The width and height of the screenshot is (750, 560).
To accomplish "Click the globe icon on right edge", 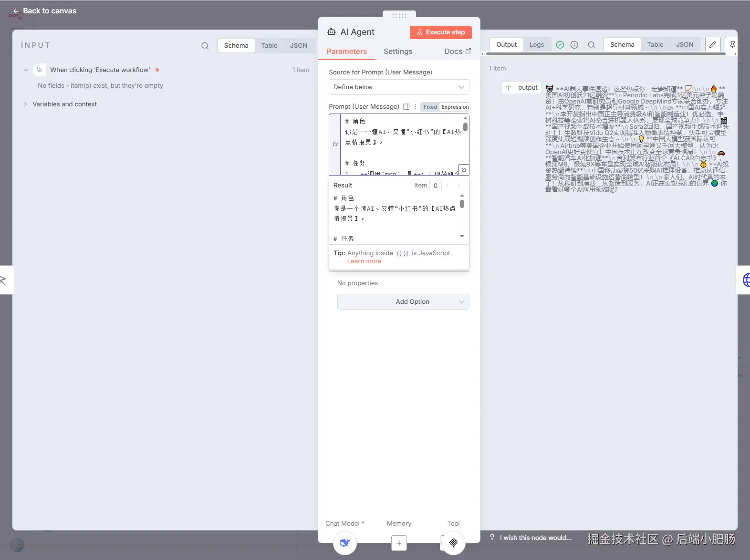I will 746,280.
